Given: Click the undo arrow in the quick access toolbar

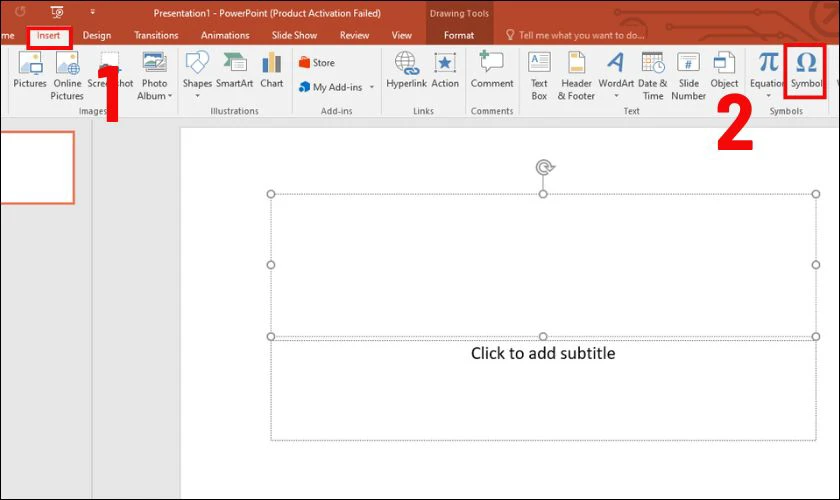Looking at the screenshot, I should (20, 11).
